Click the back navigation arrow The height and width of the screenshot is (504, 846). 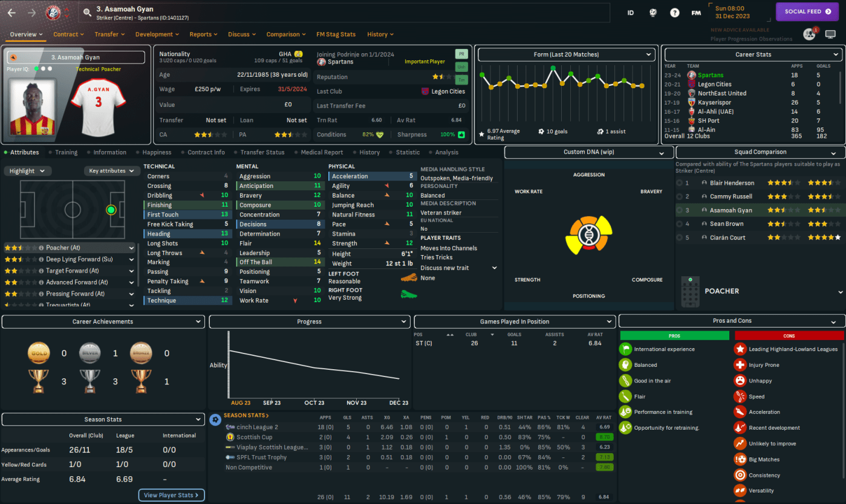(x=11, y=13)
